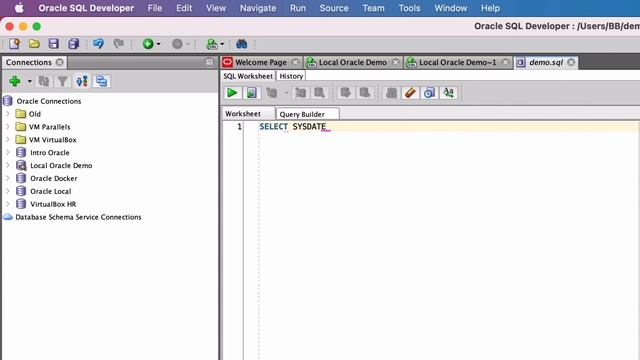Open dropdown arrow next to Back button
Screen dimensions: 640x360
pos(158,44)
